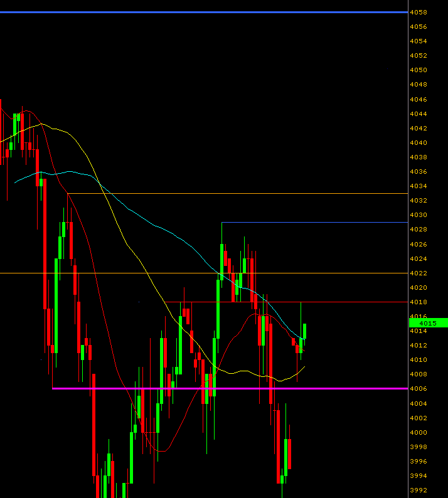The width and height of the screenshot is (448, 498).
Task: Click the green 4015 current price marker
Action: [429, 323]
